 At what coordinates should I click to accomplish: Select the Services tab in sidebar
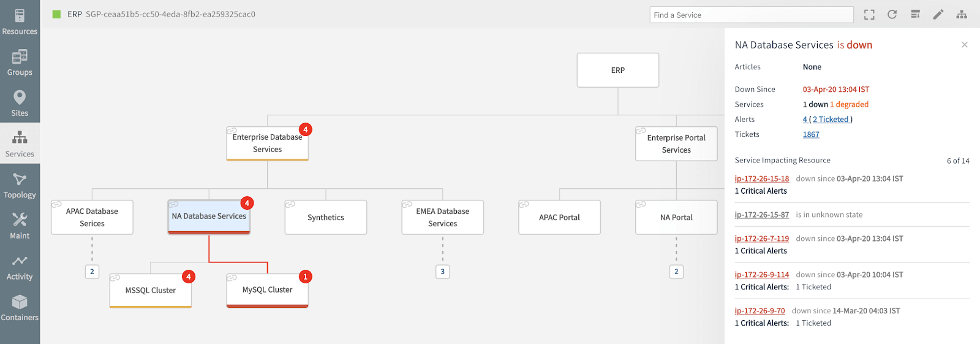(x=20, y=144)
